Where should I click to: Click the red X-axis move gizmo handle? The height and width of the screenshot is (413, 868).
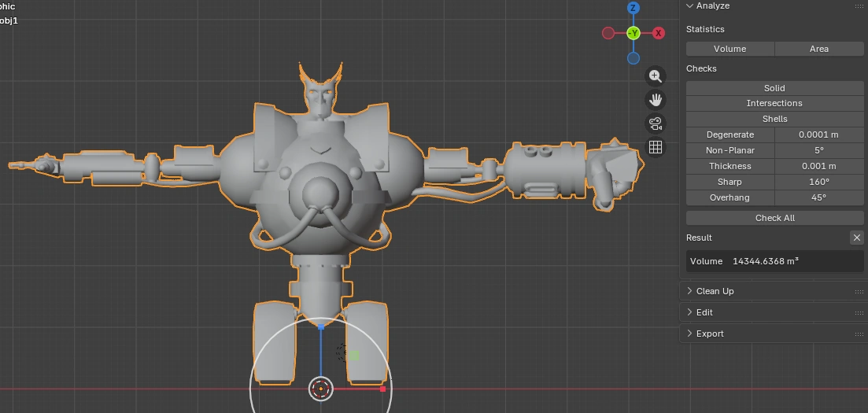point(382,389)
